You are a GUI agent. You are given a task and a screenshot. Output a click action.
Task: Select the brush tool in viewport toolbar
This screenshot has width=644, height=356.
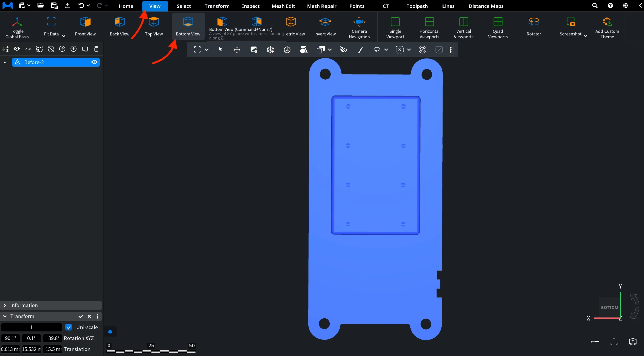tap(360, 50)
